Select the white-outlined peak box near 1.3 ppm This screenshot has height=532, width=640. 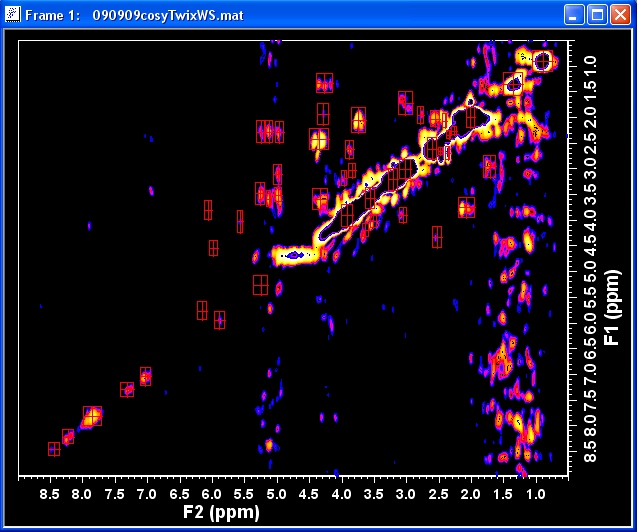(x=513, y=82)
